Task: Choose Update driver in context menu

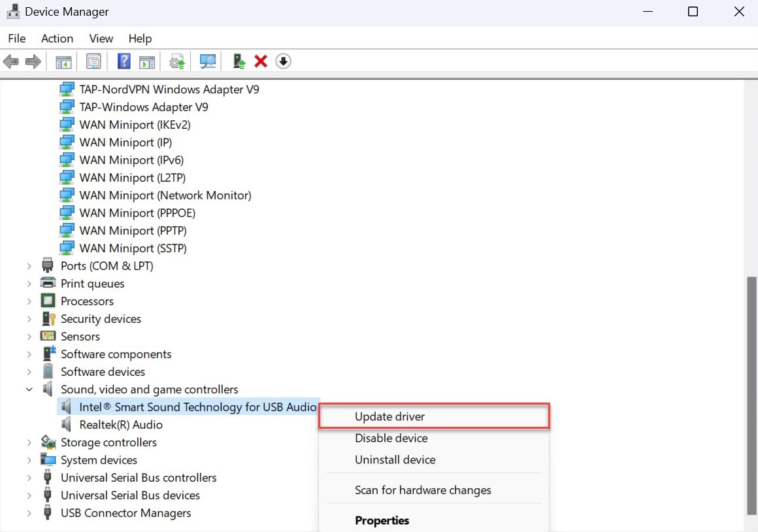Action: tap(389, 416)
